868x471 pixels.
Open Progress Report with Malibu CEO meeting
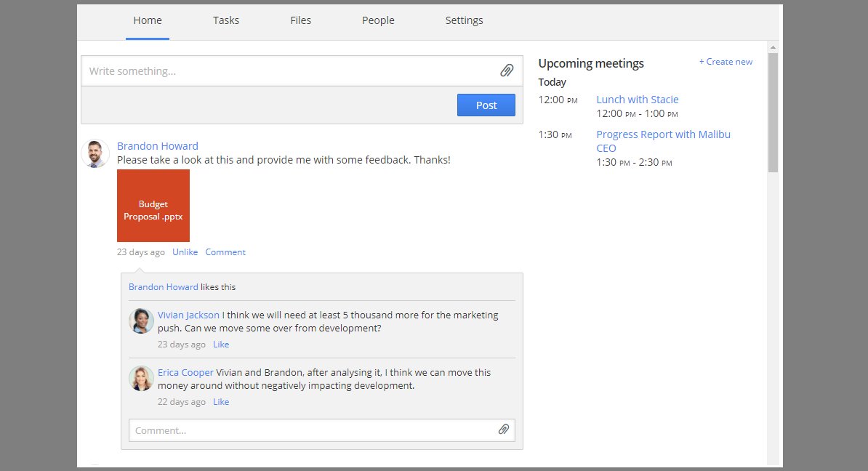(x=663, y=141)
